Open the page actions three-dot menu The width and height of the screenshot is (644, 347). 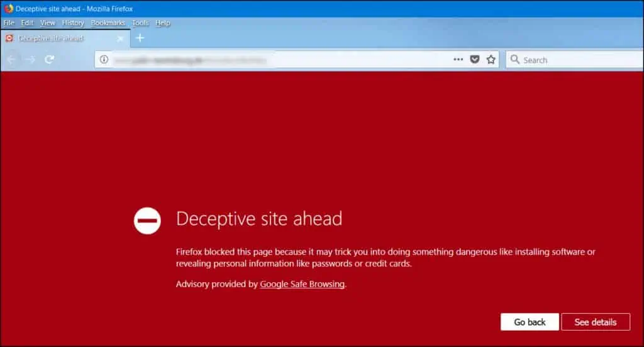click(x=458, y=59)
